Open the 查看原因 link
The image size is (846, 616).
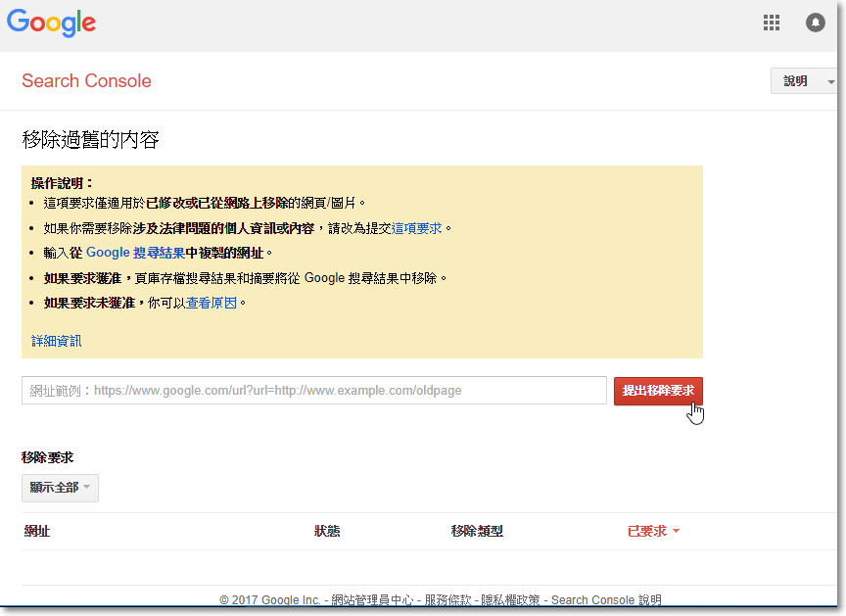(x=211, y=303)
